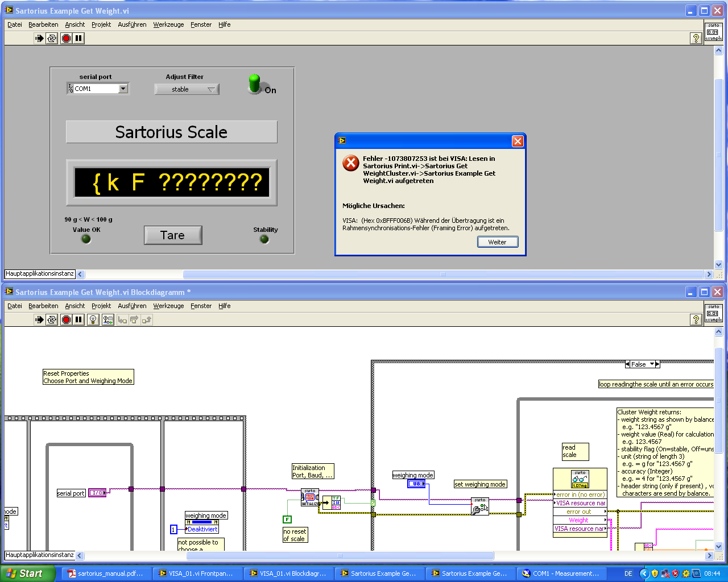Close the VISA error dialog
Screen dimensions: 728x582
pos(518,141)
